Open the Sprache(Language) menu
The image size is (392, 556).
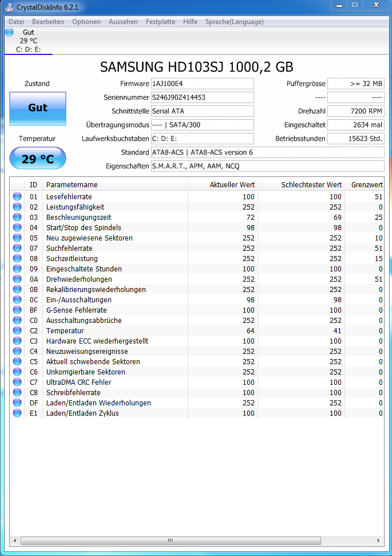click(235, 22)
